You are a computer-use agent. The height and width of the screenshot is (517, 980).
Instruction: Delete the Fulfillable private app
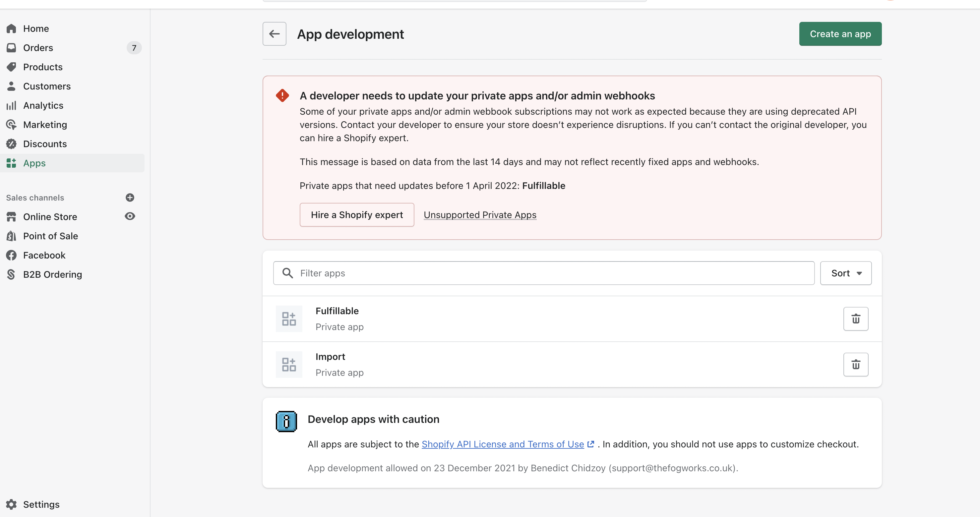[856, 319]
